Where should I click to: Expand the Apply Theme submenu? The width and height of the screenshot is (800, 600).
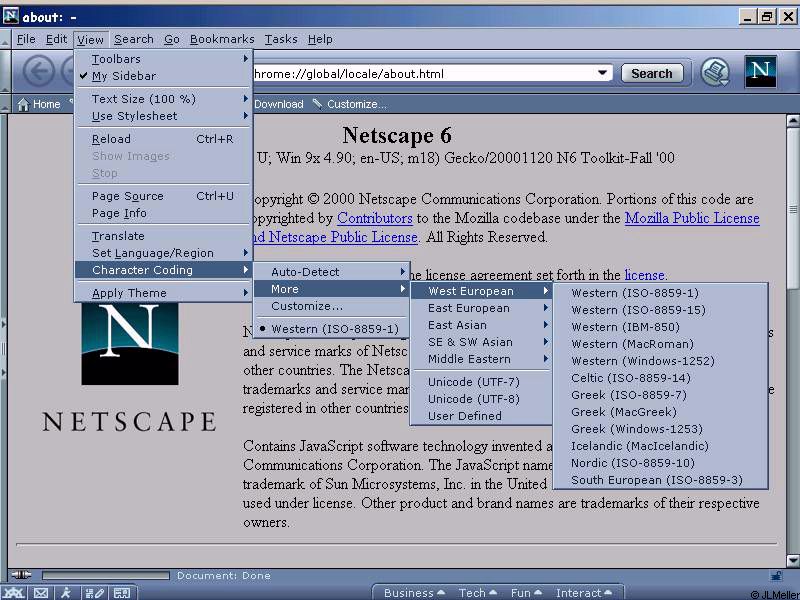pyautogui.click(x=163, y=293)
